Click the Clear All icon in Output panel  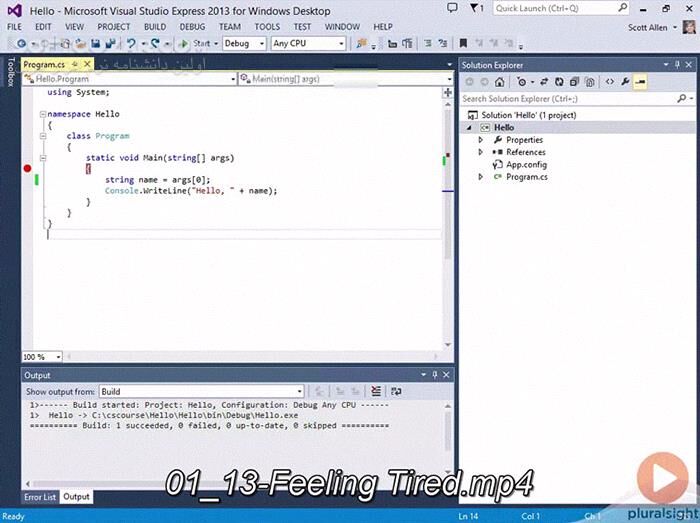click(376, 391)
